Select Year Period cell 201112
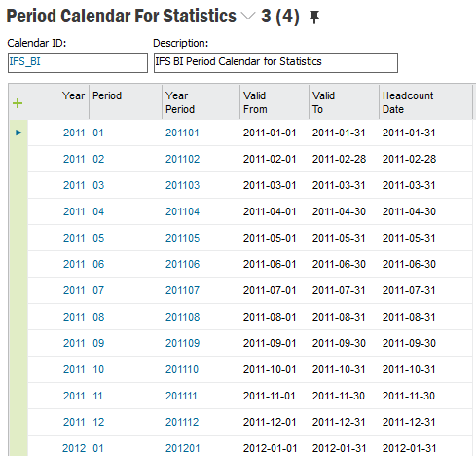This screenshot has width=476, height=456. point(182,422)
